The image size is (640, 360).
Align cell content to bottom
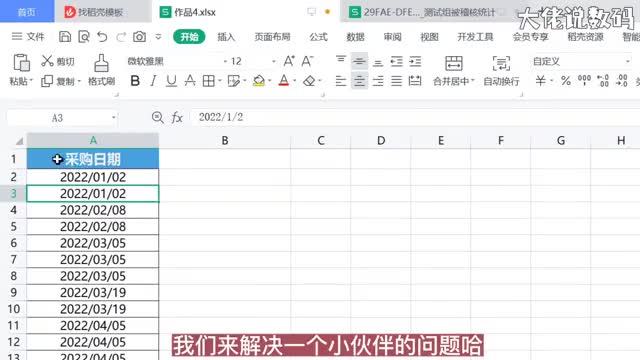click(x=378, y=62)
